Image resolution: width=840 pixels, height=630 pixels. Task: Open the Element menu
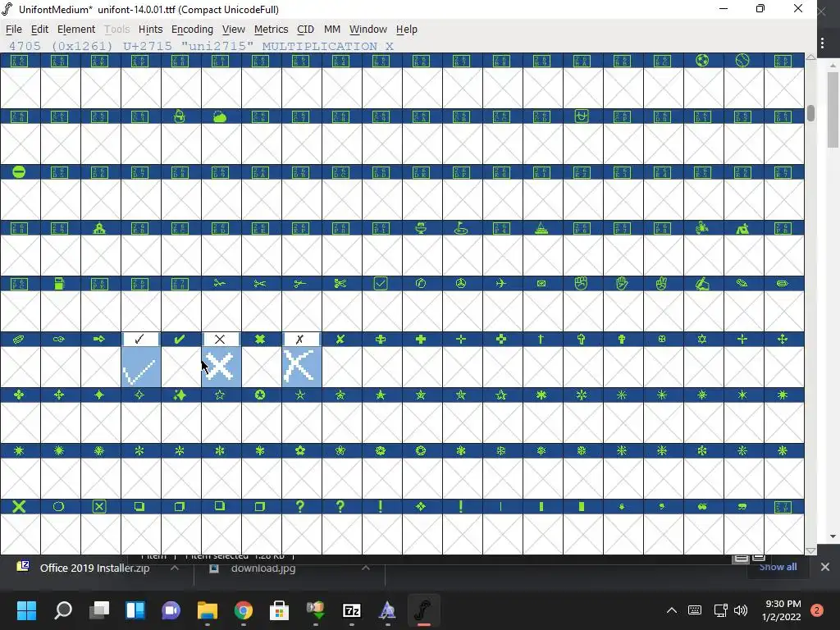coord(76,29)
